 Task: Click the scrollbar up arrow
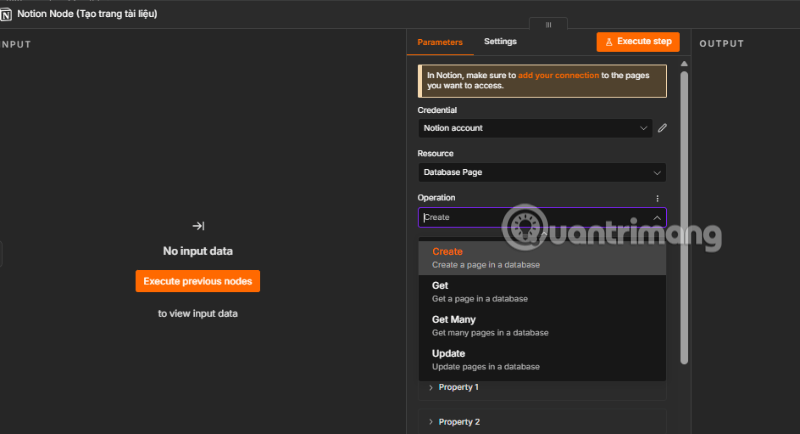pyautogui.click(x=684, y=64)
